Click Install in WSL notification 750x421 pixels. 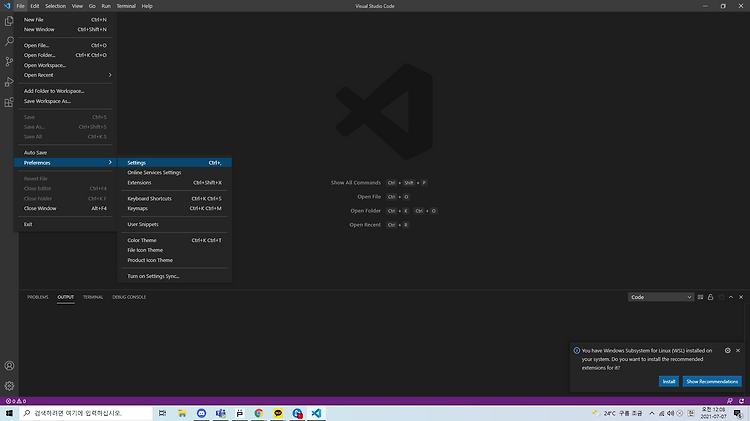[x=669, y=381]
